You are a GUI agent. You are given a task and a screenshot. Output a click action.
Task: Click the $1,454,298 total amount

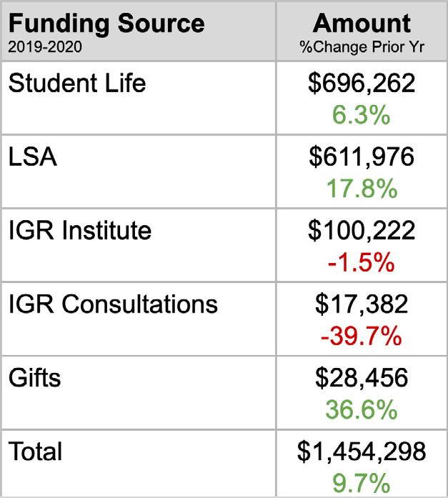point(362,452)
